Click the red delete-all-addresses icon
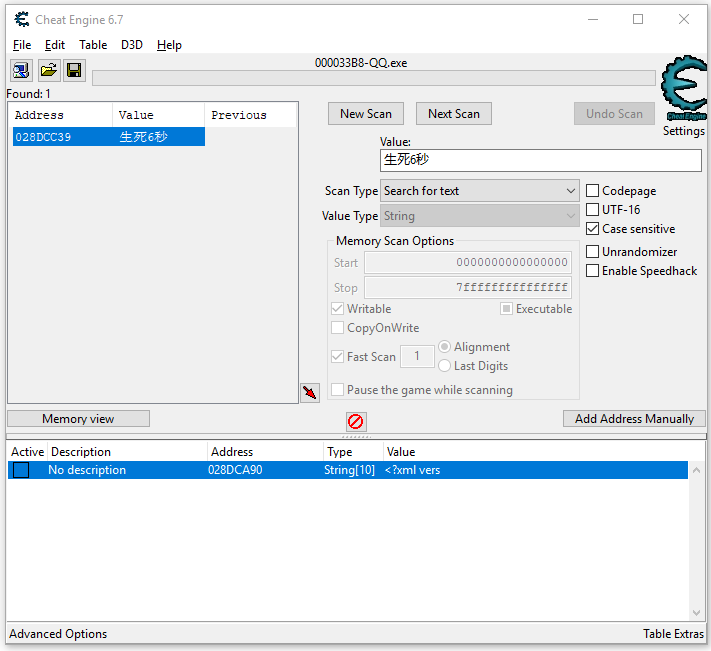Screen dimensions: 711x651 [x=356, y=422]
